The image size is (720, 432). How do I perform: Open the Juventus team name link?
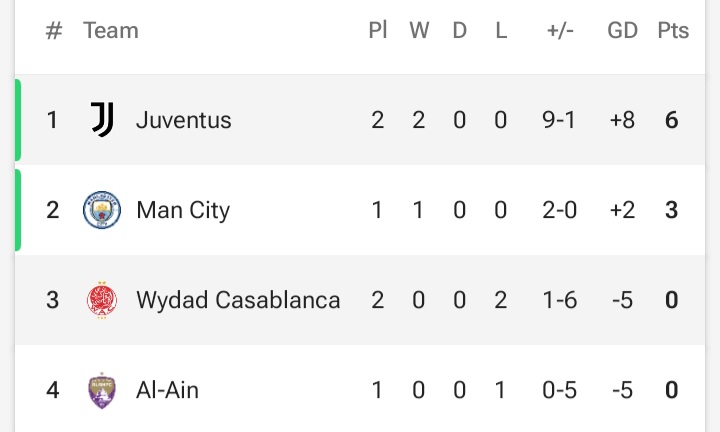tap(184, 120)
